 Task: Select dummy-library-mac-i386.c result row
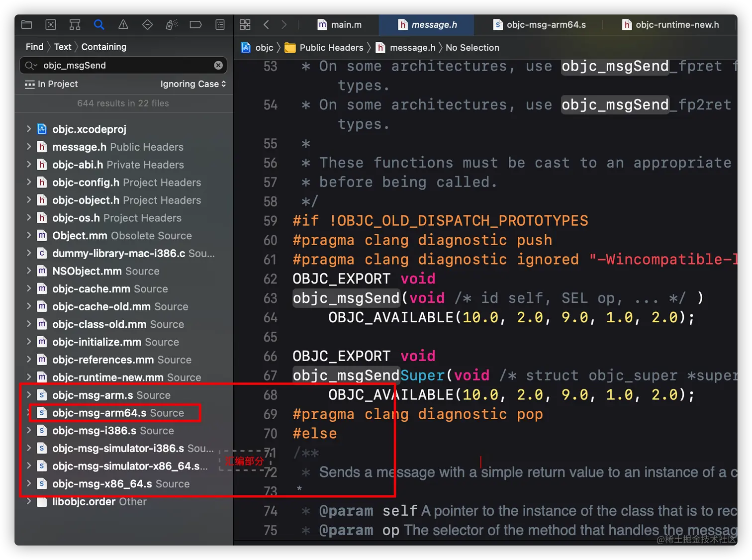(x=124, y=253)
